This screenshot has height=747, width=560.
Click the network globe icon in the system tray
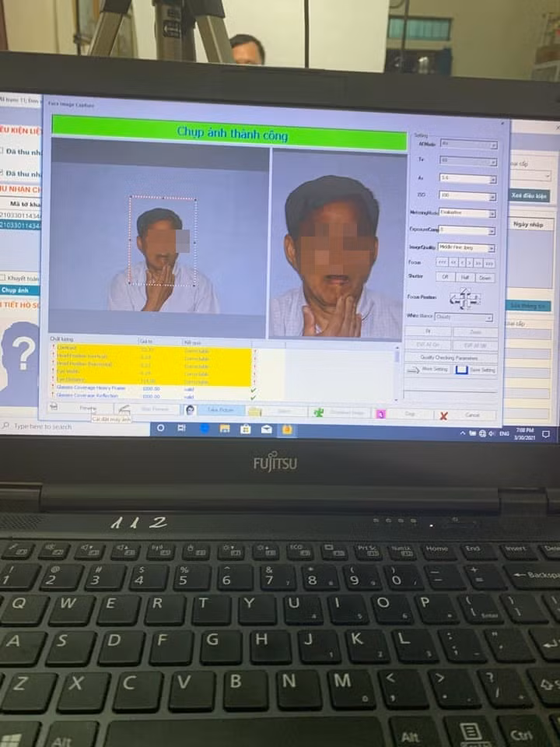click(482, 433)
